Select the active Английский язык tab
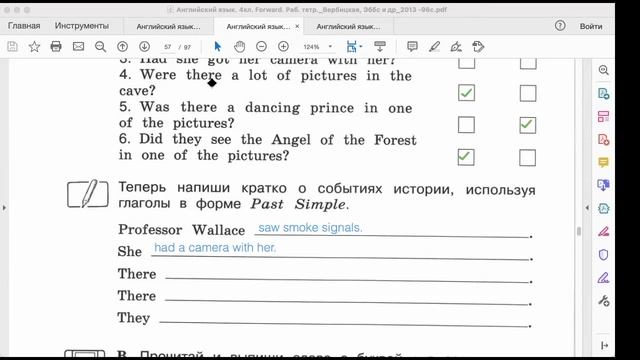Viewport: 640px width, 360px height. click(258, 26)
